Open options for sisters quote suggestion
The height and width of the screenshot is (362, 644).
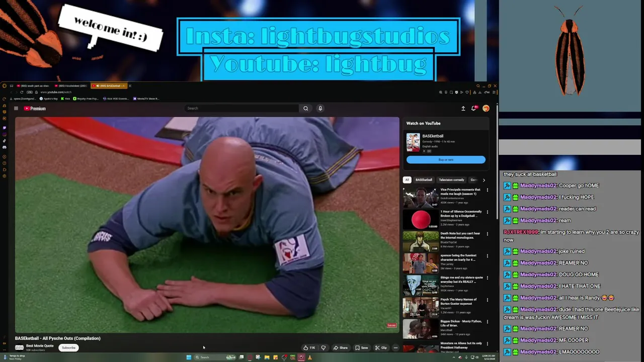(x=487, y=278)
